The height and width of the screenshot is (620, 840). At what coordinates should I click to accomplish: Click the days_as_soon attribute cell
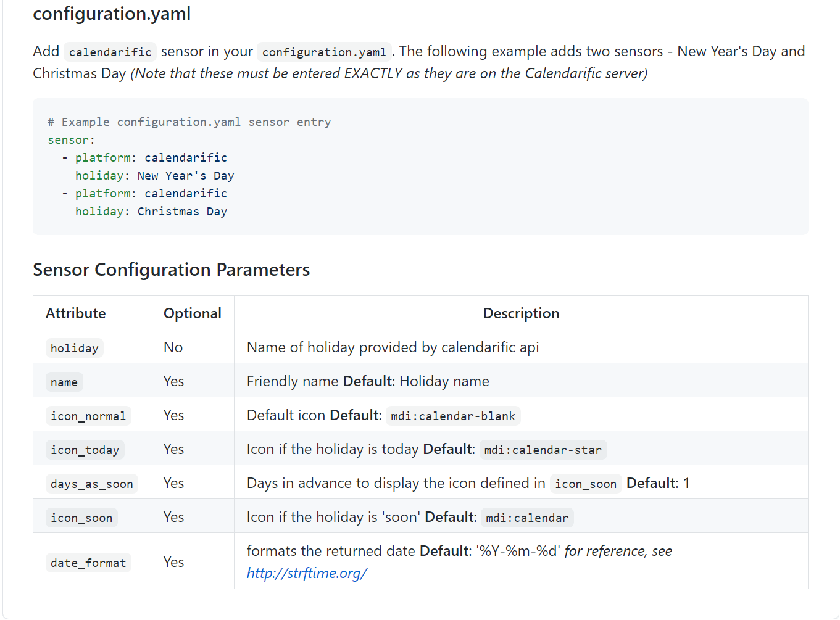(91, 484)
